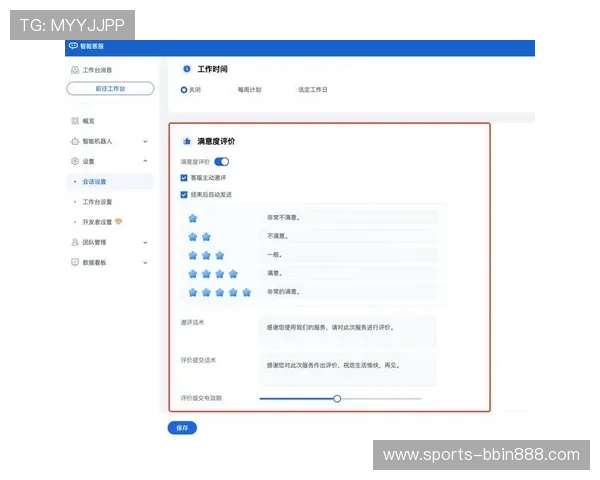Expand the 团队管理 menu chevron
This screenshot has height=480, width=600.
click(145, 242)
